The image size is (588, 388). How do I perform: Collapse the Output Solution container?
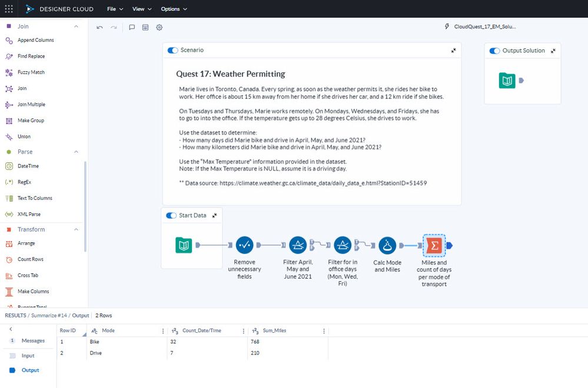(x=553, y=51)
